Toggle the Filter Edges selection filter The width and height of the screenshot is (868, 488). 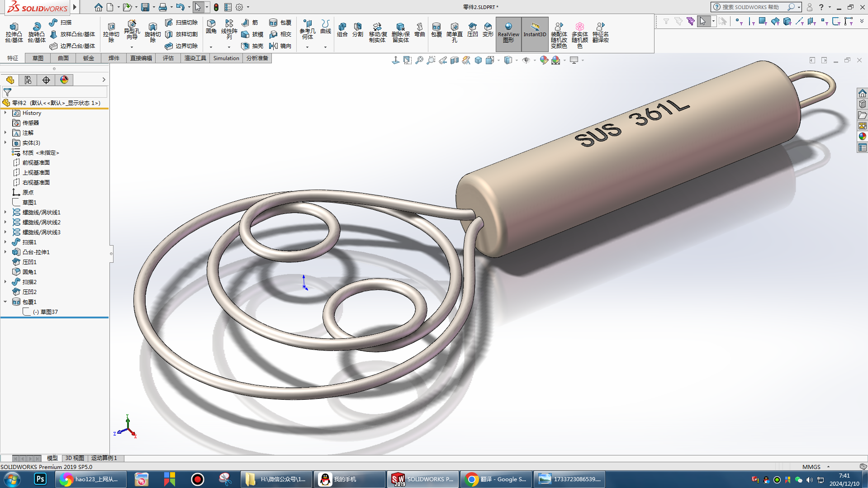click(751, 21)
